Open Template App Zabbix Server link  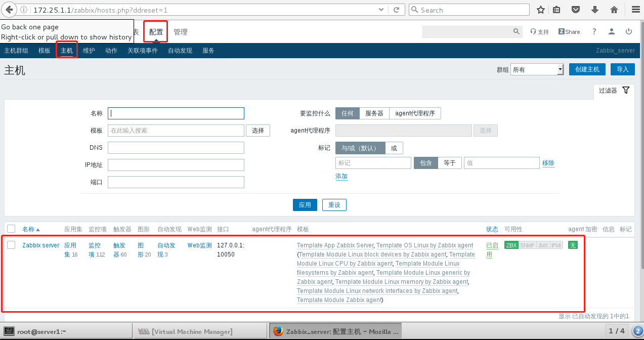335,245
